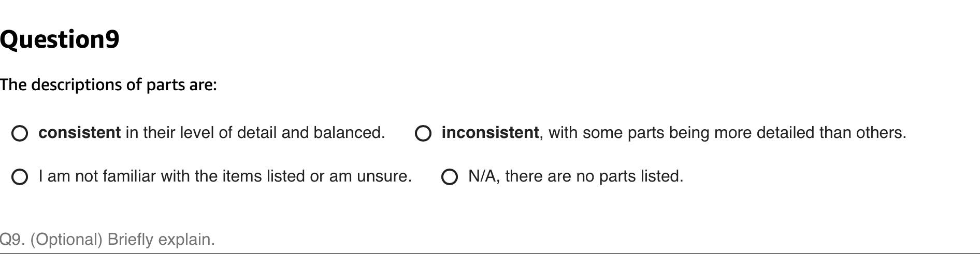
Task: Click the "Question9" heading
Action: pos(60,39)
